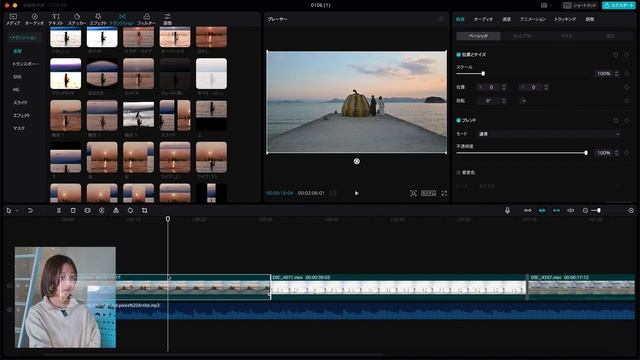Image resolution: width=640 pixels, height=360 pixels.
Task: Click the reverse playback icon in timeline toolbar
Action: (x=102, y=210)
